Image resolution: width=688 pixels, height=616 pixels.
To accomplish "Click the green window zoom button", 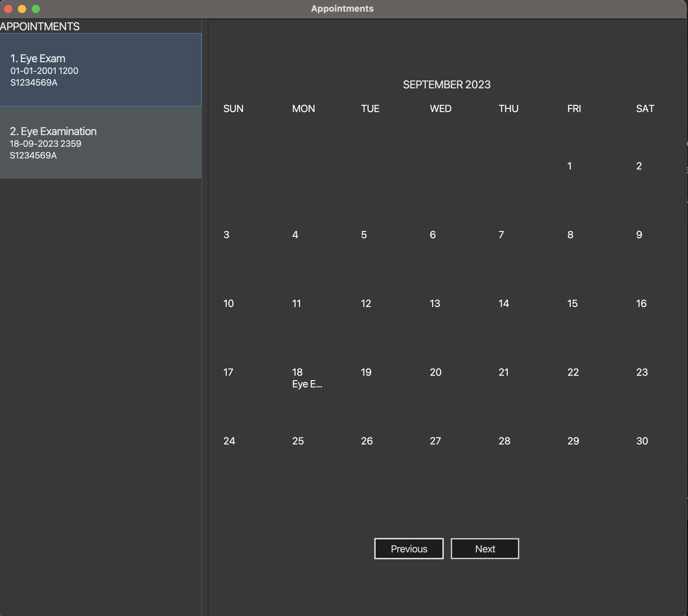I will coord(36,9).
